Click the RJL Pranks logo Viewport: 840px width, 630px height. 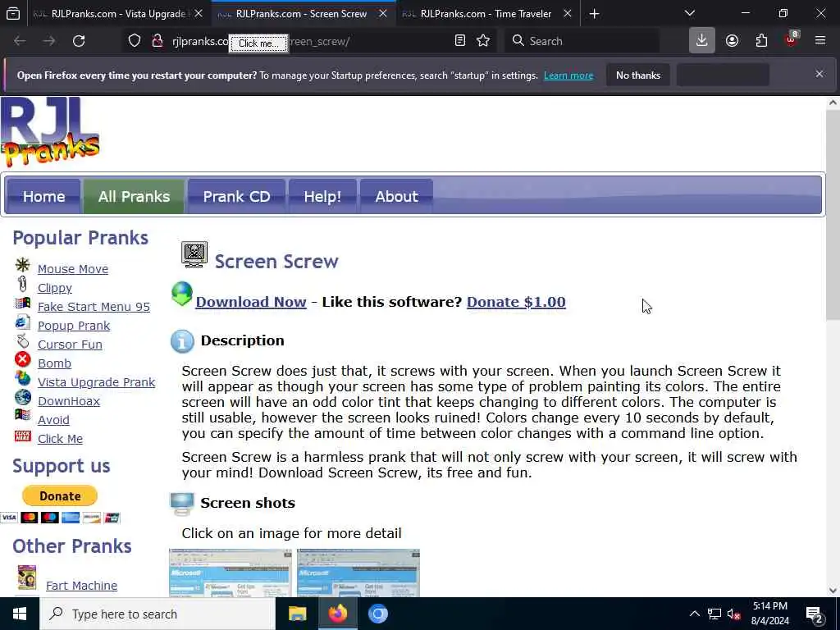(x=50, y=132)
